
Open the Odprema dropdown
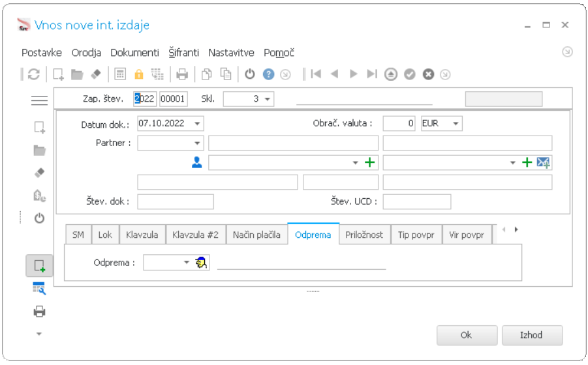tap(187, 263)
